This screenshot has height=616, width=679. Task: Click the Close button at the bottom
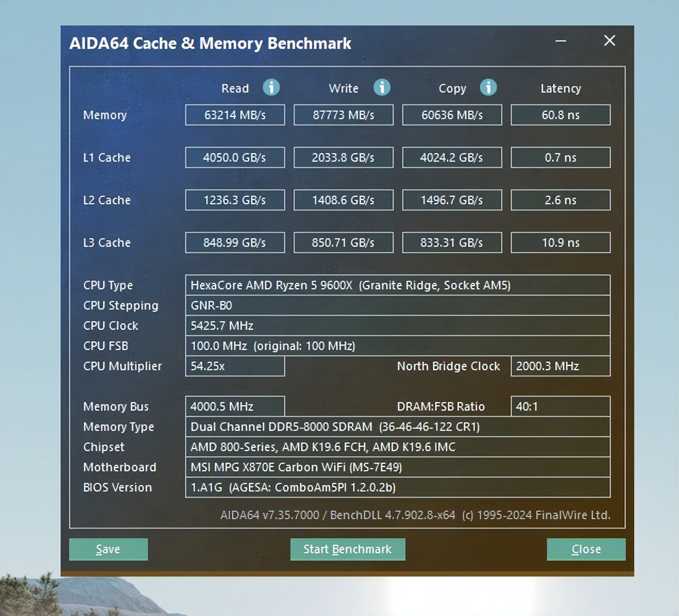tap(586, 549)
